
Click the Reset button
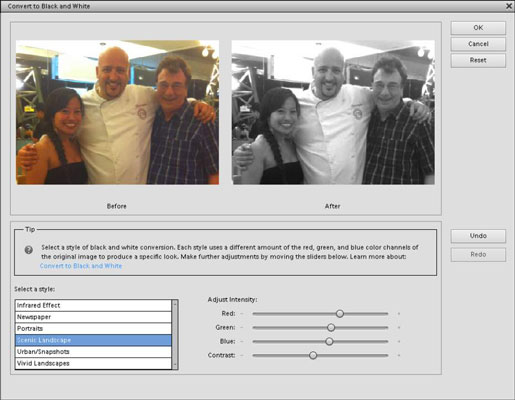478,60
